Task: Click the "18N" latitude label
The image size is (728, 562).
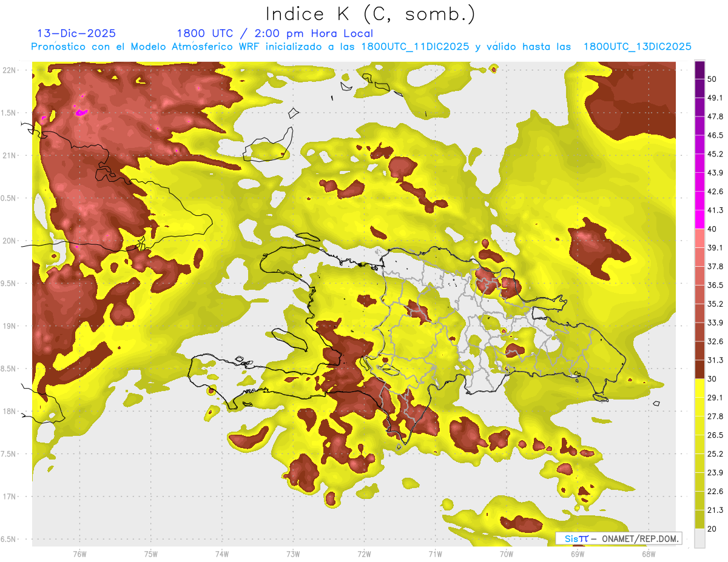Action: (10, 411)
